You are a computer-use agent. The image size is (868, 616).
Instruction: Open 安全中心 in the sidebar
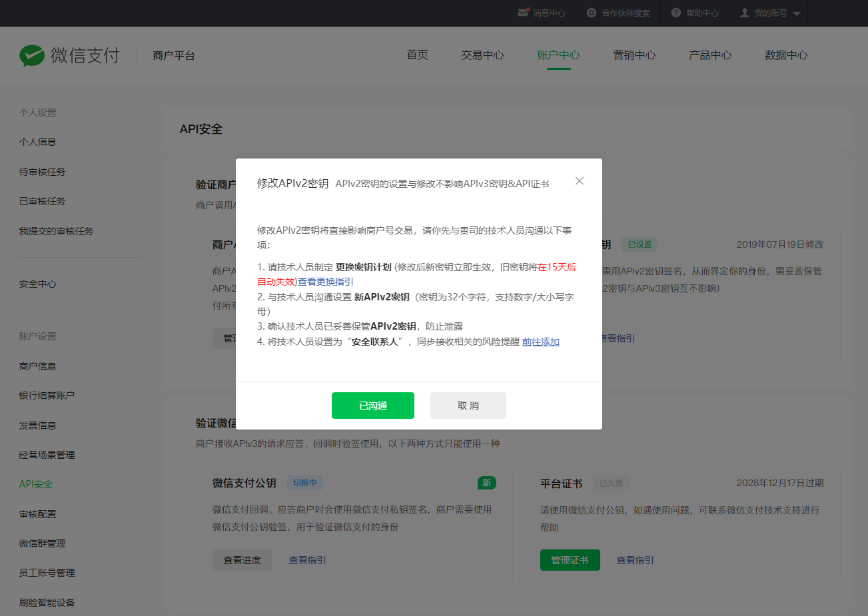pyautogui.click(x=38, y=284)
